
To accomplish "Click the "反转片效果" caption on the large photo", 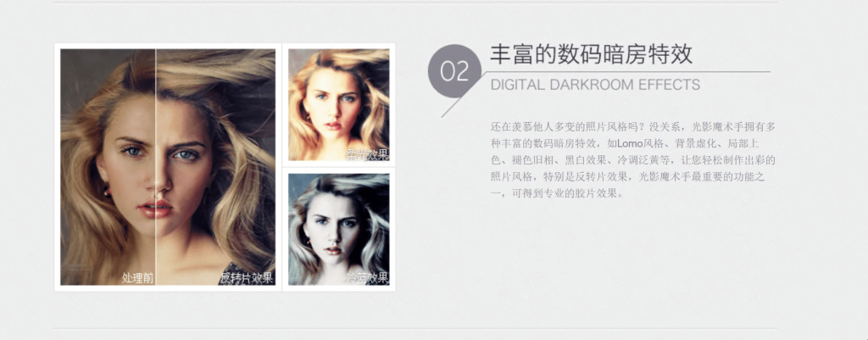I will coord(247,278).
